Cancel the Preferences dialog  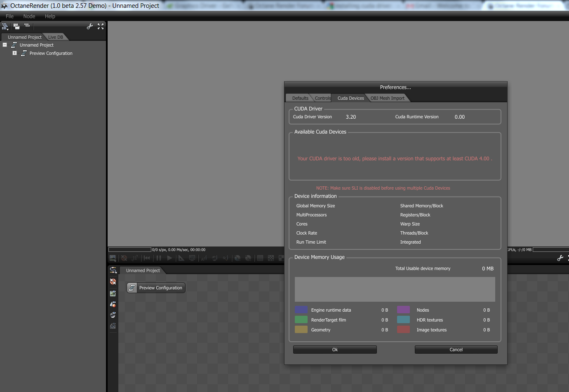click(x=456, y=350)
